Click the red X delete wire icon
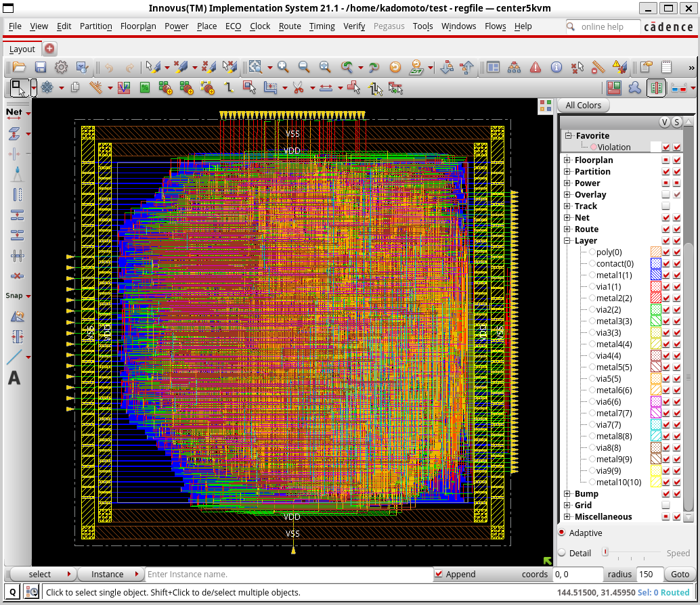The image size is (700, 605). point(17,275)
